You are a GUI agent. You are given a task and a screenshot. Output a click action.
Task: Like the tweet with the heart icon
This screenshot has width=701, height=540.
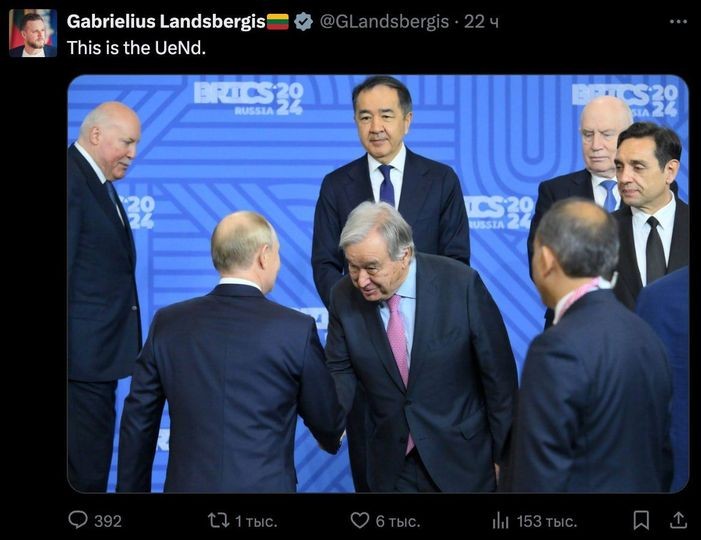pos(359,520)
